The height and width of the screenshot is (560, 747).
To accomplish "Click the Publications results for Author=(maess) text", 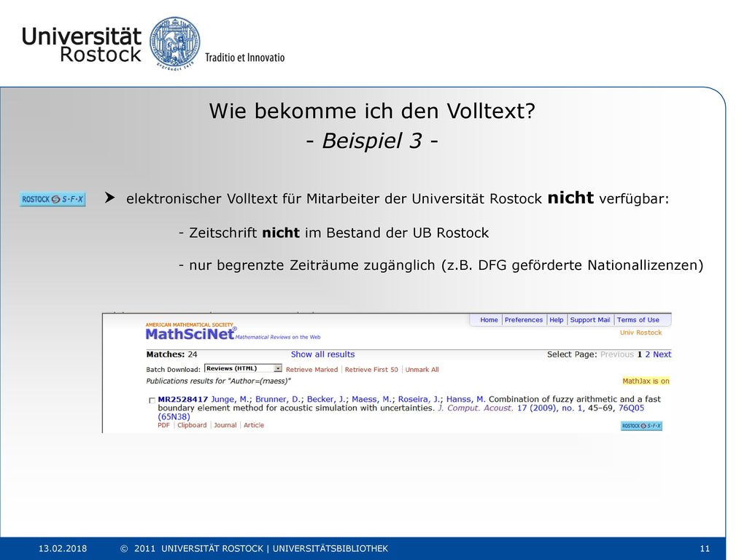I will tap(218, 381).
